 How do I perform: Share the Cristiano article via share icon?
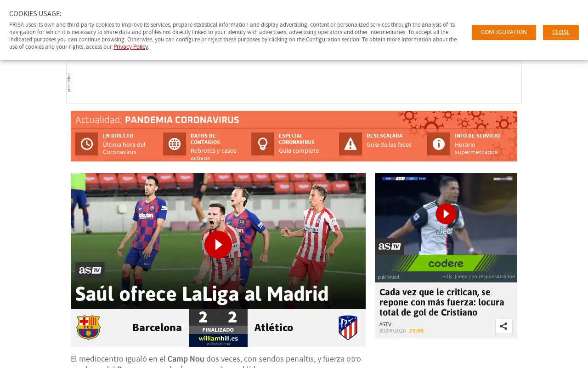click(x=504, y=326)
